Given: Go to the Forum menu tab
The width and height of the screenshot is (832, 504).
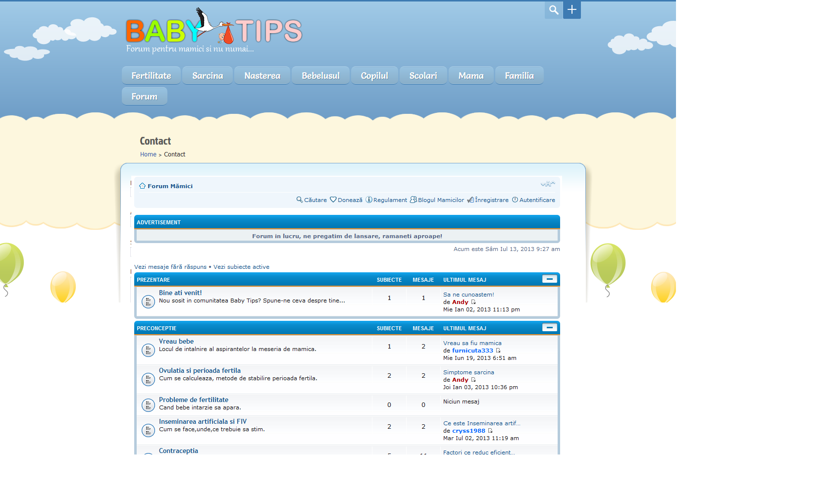Looking at the screenshot, I should 144,97.
